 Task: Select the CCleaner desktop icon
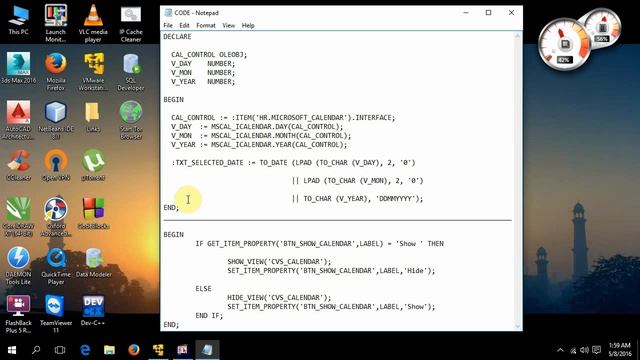click(x=18, y=165)
